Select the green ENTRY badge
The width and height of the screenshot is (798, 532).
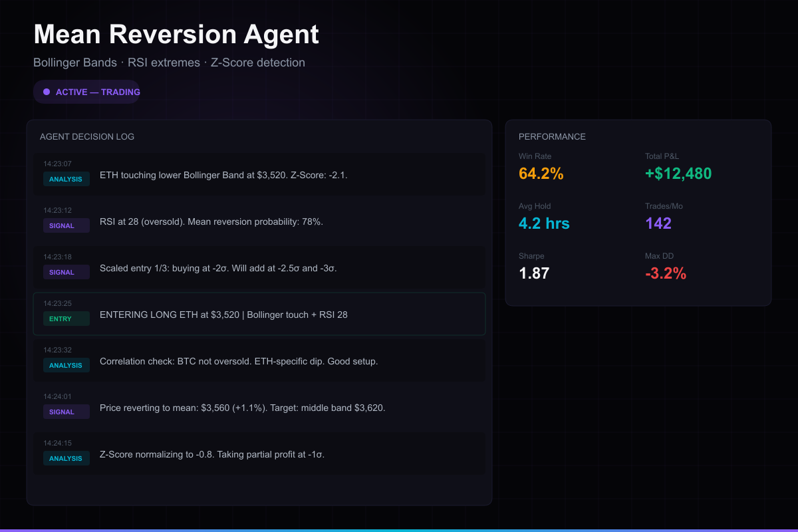66,319
